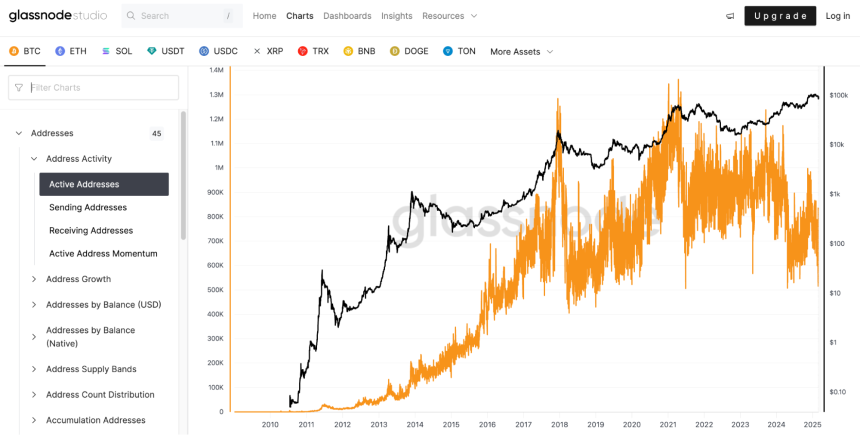
Task: Click the filter funnel icon
Action: [x=19, y=88]
